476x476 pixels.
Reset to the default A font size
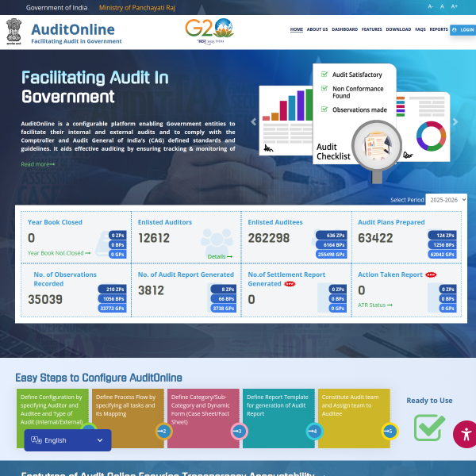(442, 6)
